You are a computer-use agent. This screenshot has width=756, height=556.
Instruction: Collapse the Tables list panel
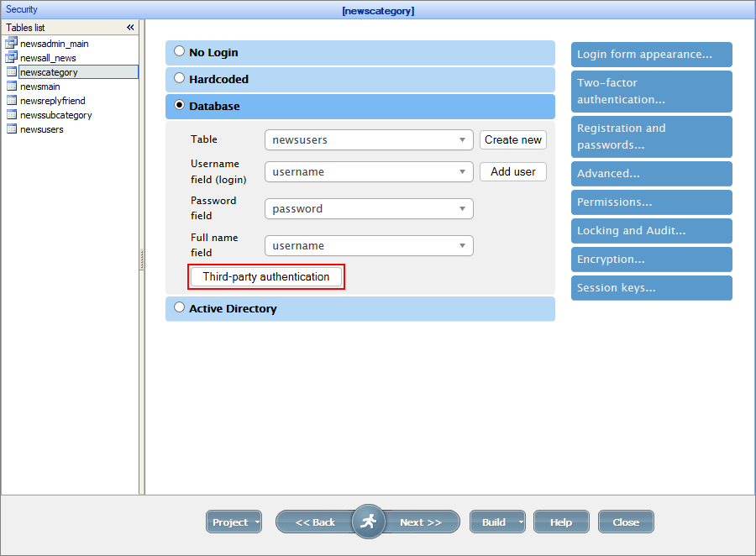click(130, 27)
